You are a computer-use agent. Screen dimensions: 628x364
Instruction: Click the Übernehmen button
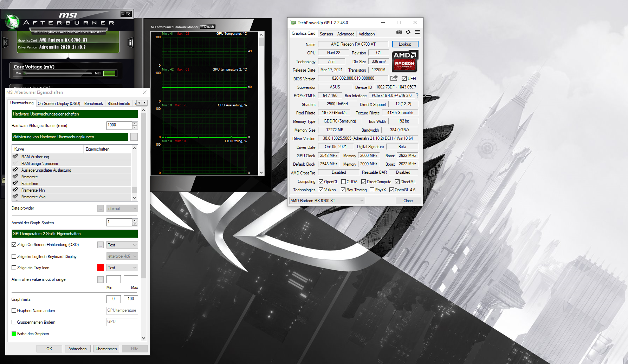point(106,349)
